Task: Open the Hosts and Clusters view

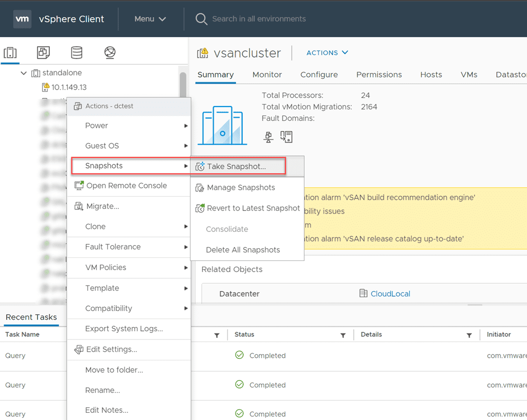Action: [11, 52]
